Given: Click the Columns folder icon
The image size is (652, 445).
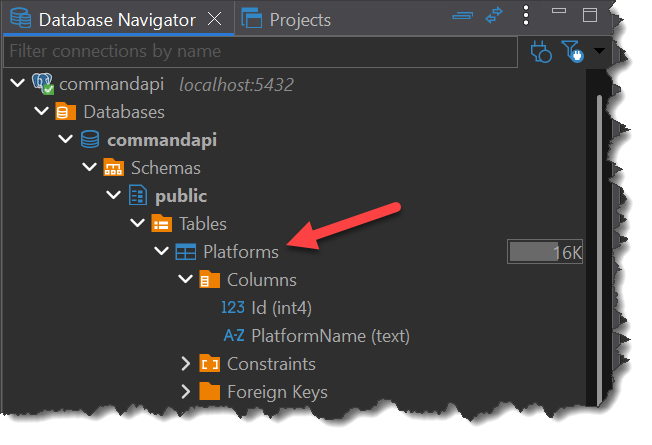Looking at the screenshot, I should pyautogui.click(x=210, y=279).
